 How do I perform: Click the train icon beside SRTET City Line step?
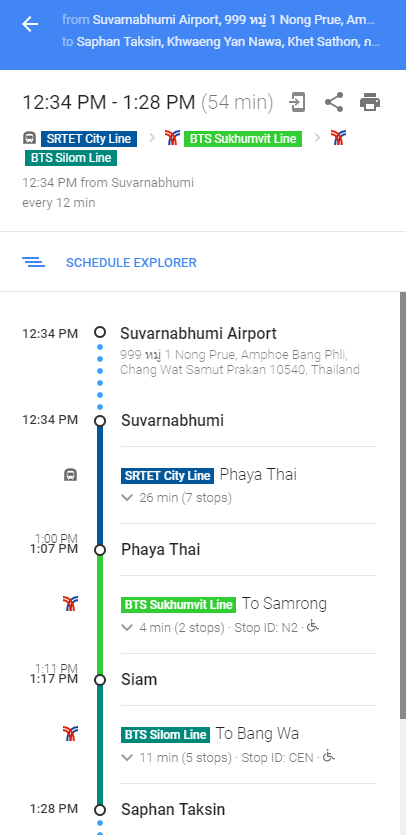(70, 474)
